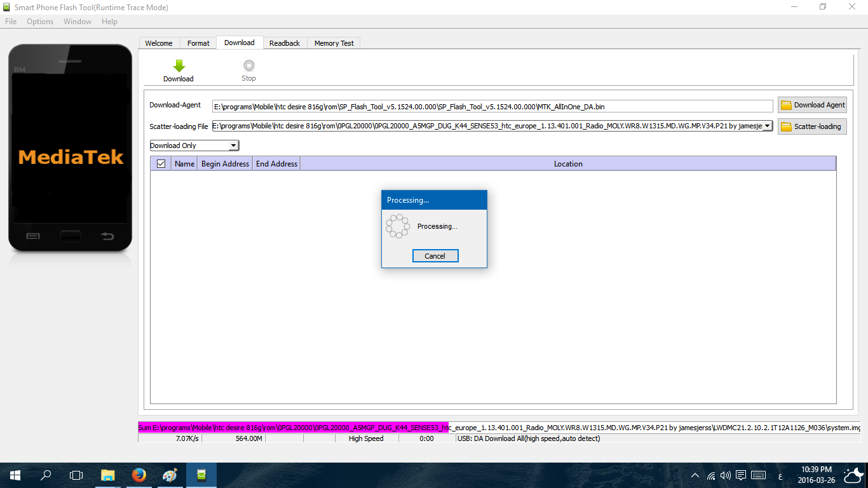This screenshot has width=868, height=488.
Task: Click the Smart Phone Flash Tool title icon
Action: [x=7, y=7]
